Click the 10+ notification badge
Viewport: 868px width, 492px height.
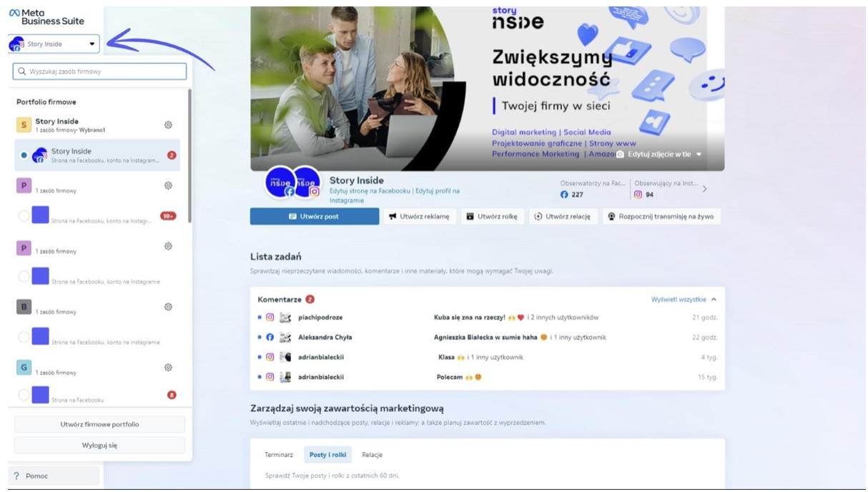tap(169, 216)
